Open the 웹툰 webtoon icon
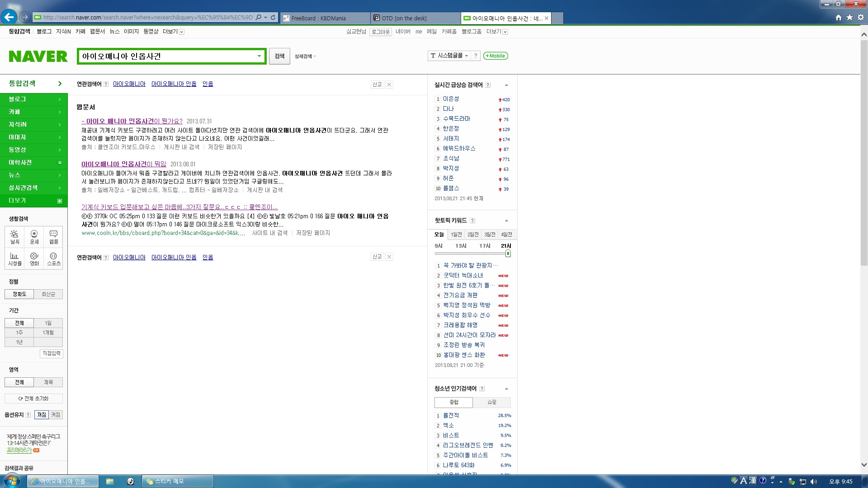The height and width of the screenshot is (488, 868). coord(54,237)
